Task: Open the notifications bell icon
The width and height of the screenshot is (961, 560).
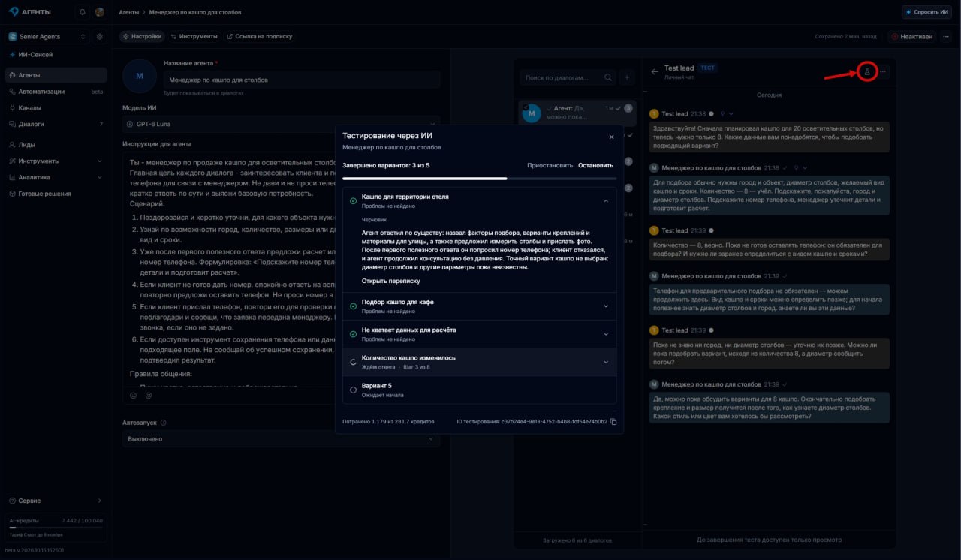Action: (x=82, y=12)
